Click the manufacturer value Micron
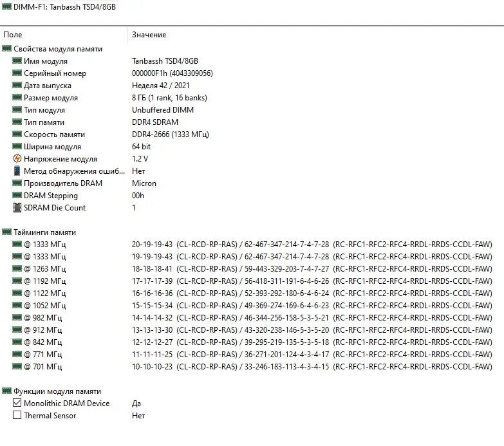 point(144,183)
